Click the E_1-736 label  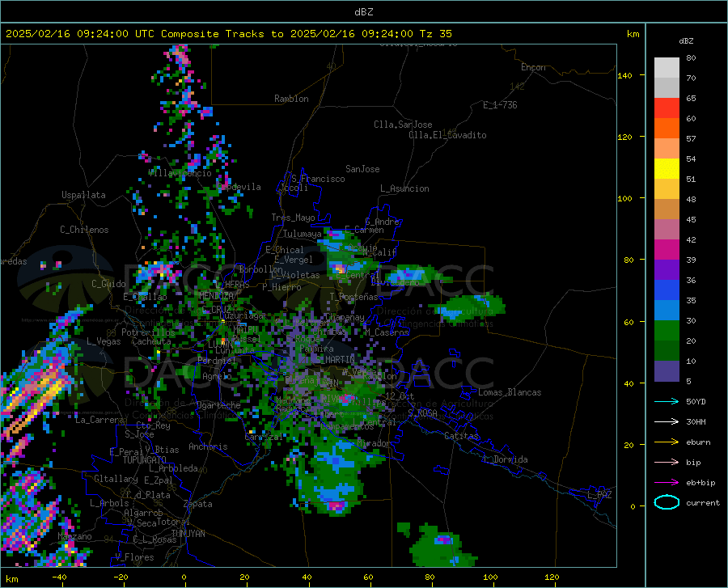500,105
